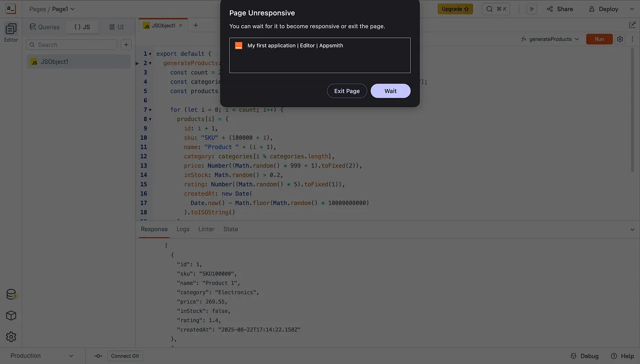This screenshot has height=364, width=640.
Task: Click the Appsmith app logo at top left
Action: coord(10,8)
